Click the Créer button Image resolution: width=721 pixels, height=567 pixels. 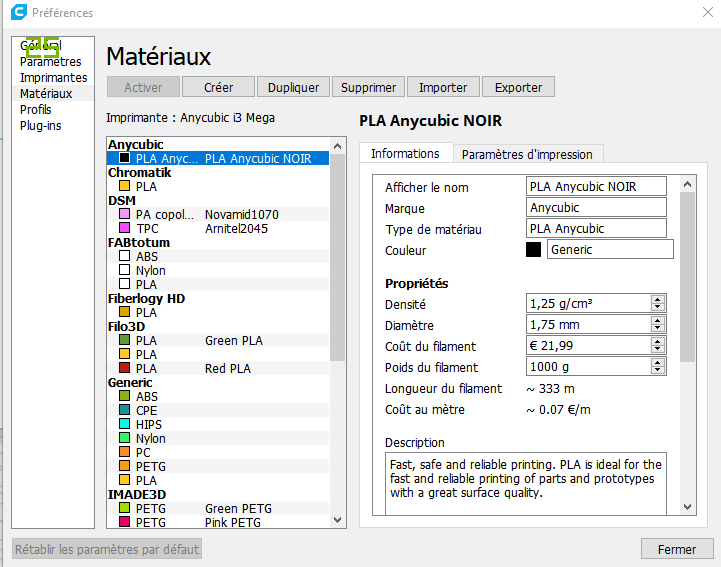218,87
